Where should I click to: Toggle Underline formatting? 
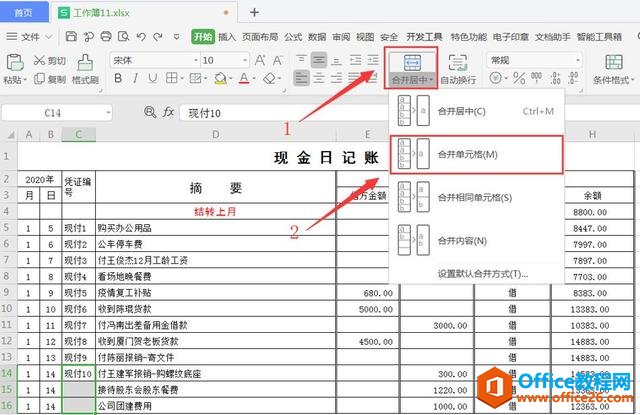[153, 78]
